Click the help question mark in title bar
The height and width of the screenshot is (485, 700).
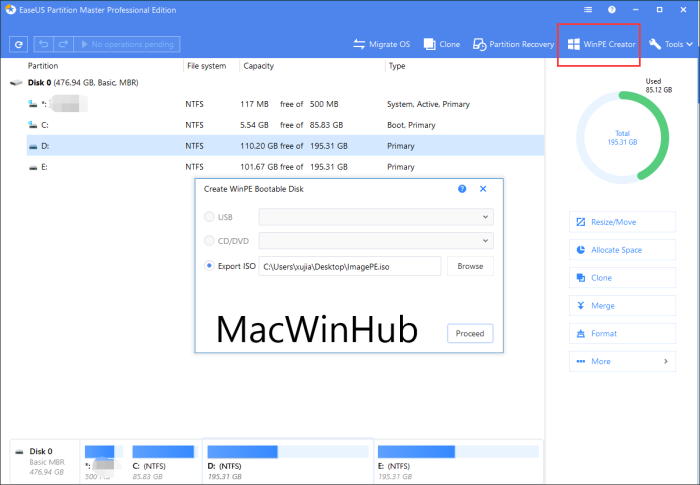tap(612, 9)
